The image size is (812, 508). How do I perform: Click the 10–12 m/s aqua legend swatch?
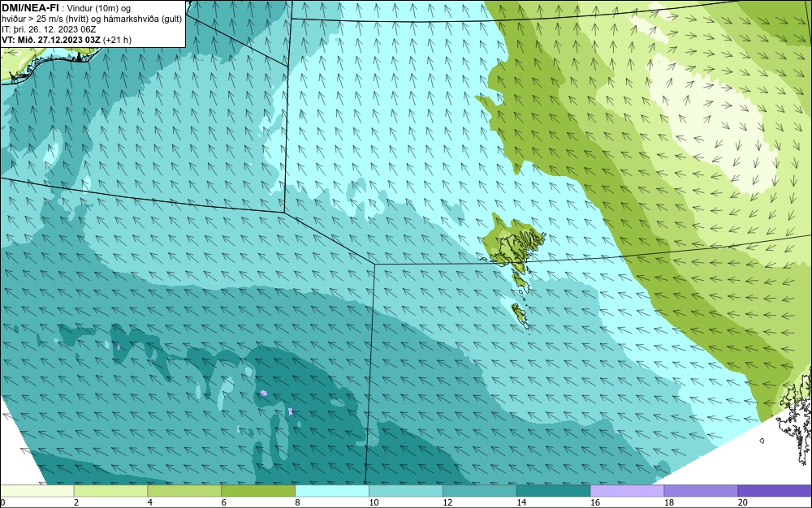(406, 491)
